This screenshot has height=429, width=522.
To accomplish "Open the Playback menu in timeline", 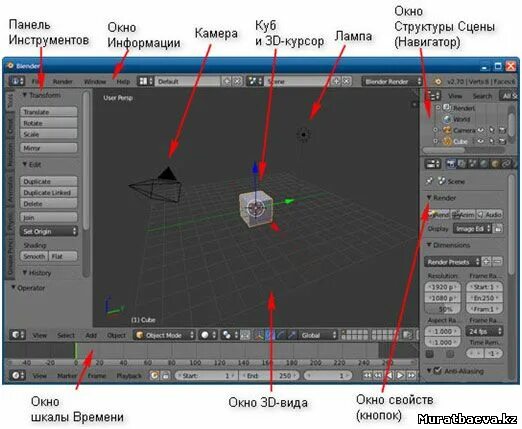I will coord(129,376).
